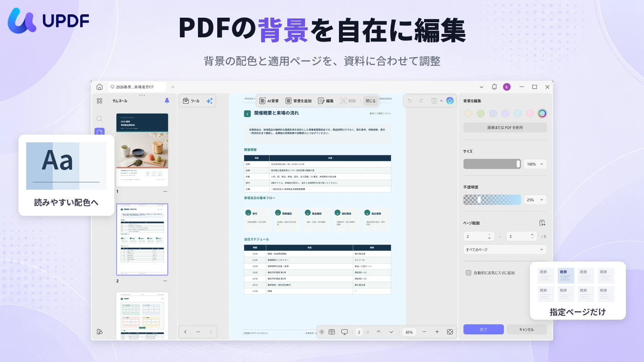The image size is (644, 362).
Task: Pick the pink background color swatch
Action: click(x=530, y=113)
